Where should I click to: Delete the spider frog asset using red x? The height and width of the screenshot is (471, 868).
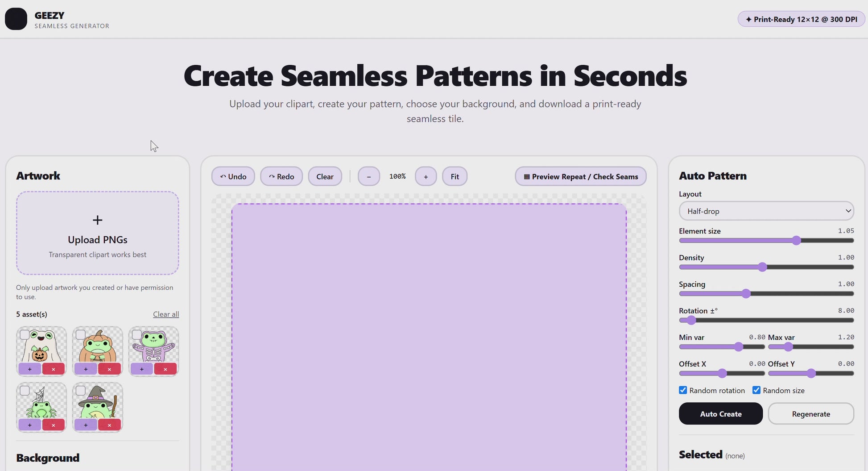click(54, 425)
